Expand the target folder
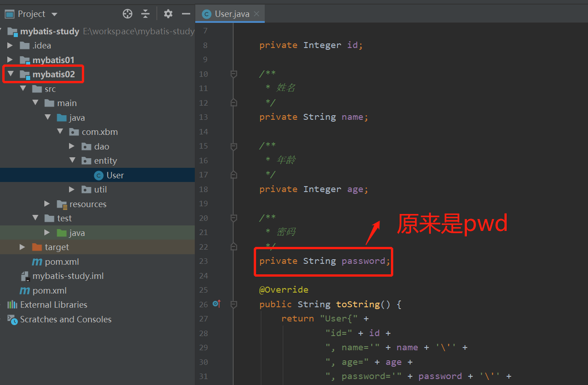588x385 pixels. [22, 247]
